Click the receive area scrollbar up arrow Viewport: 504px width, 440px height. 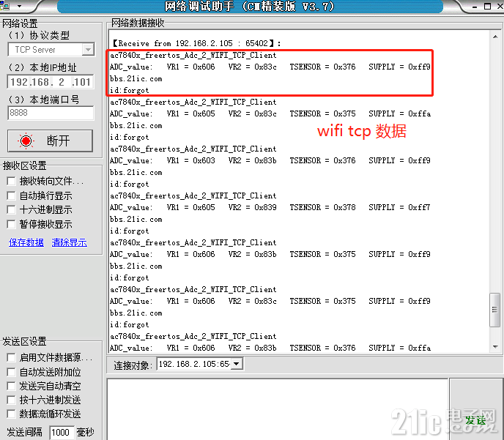(x=495, y=37)
